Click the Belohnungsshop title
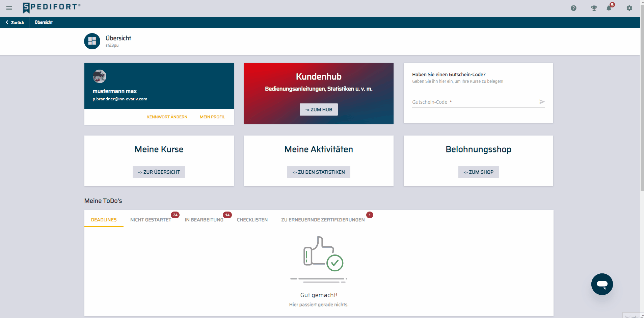The height and width of the screenshot is (318, 644). 478,149
